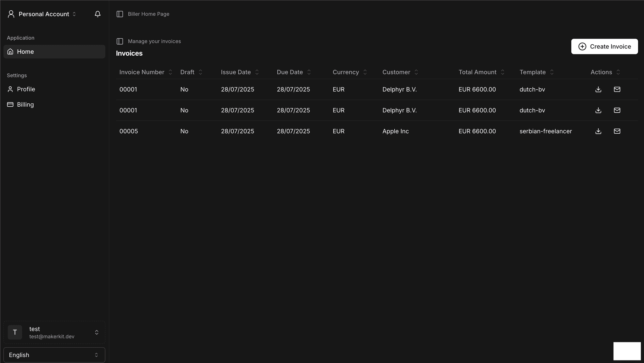Viewport: 644px width, 363px height.
Task: Download the second Delphyr B.V. invoice
Action: (x=598, y=110)
